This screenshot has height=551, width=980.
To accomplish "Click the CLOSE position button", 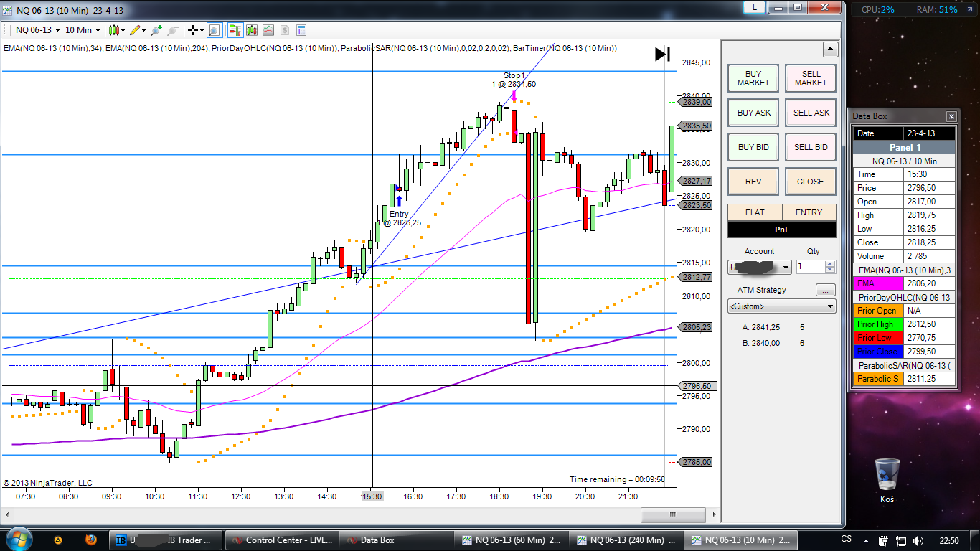I will tap(811, 182).
